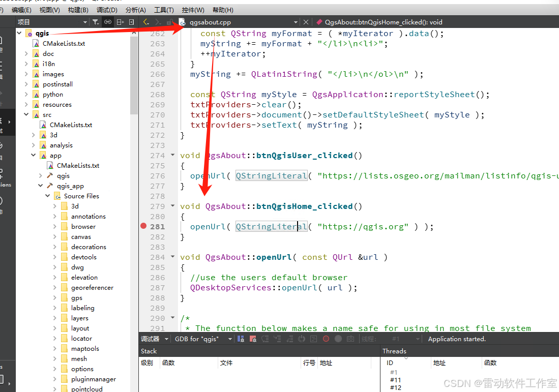Click the Source Files folder icon
This screenshot has width=559, height=392.
click(x=57, y=196)
